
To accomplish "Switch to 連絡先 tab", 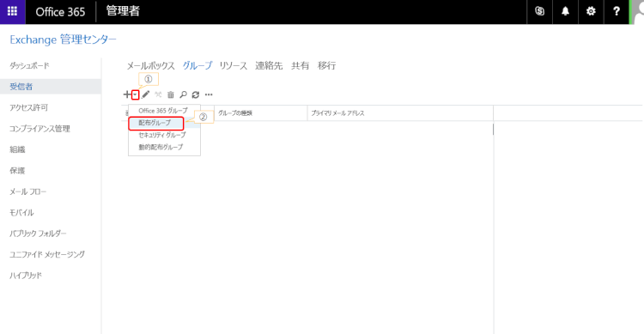I will [269, 66].
